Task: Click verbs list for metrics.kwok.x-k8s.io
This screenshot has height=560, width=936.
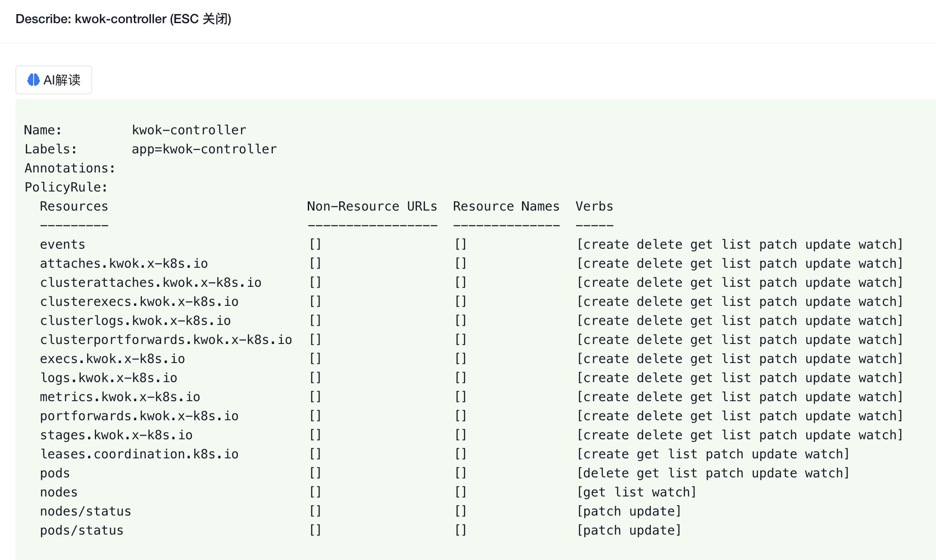Action: (740, 397)
